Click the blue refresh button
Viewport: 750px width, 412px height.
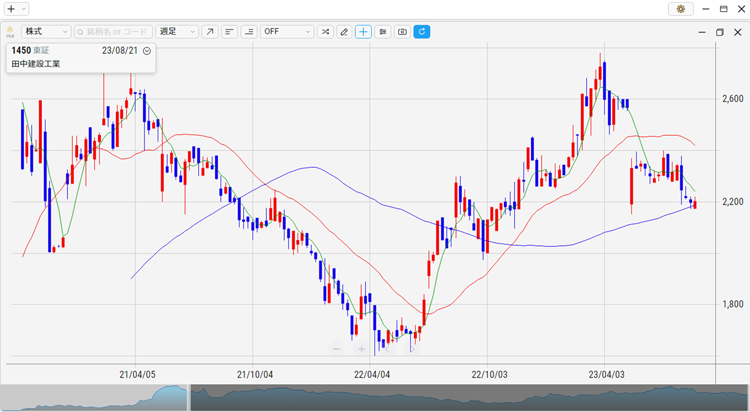421,32
